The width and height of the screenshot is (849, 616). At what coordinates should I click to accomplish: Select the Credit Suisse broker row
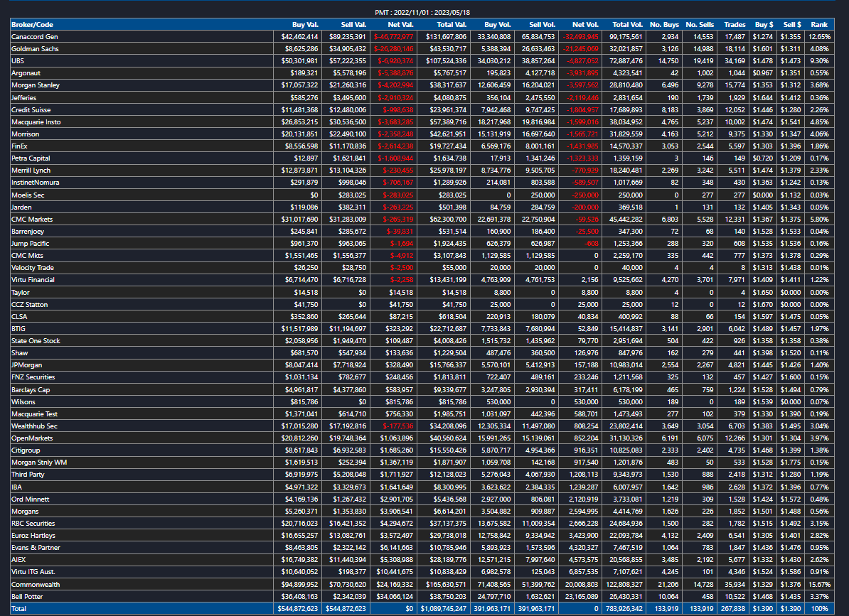tap(422, 110)
